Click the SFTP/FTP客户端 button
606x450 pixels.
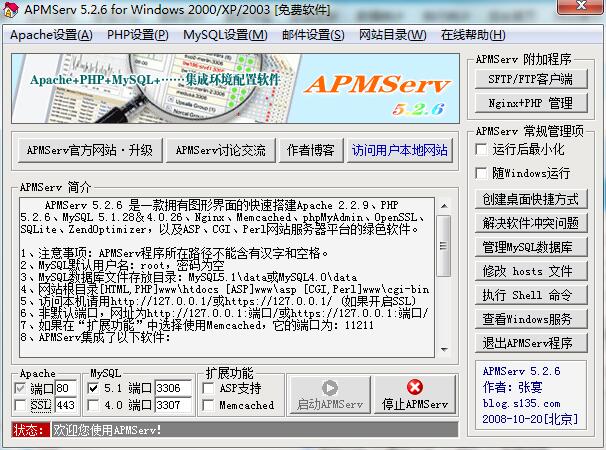(531, 79)
